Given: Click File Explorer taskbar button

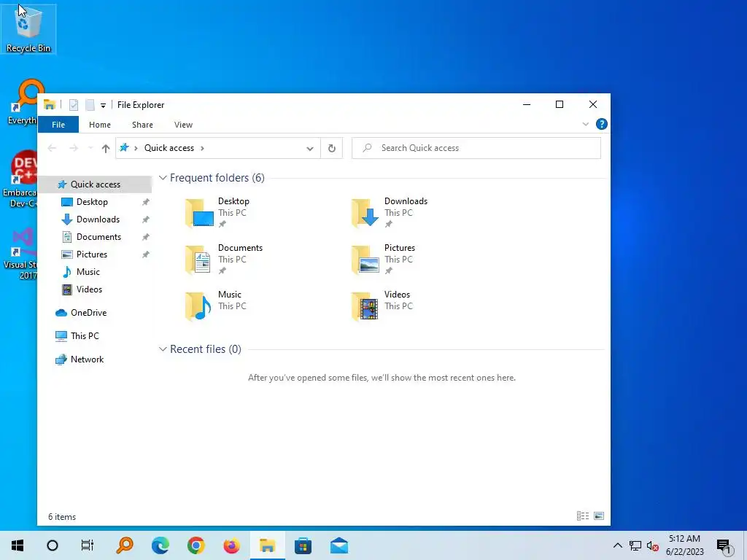Looking at the screenshot, I should pyautogui.click(x=267, y=545).
